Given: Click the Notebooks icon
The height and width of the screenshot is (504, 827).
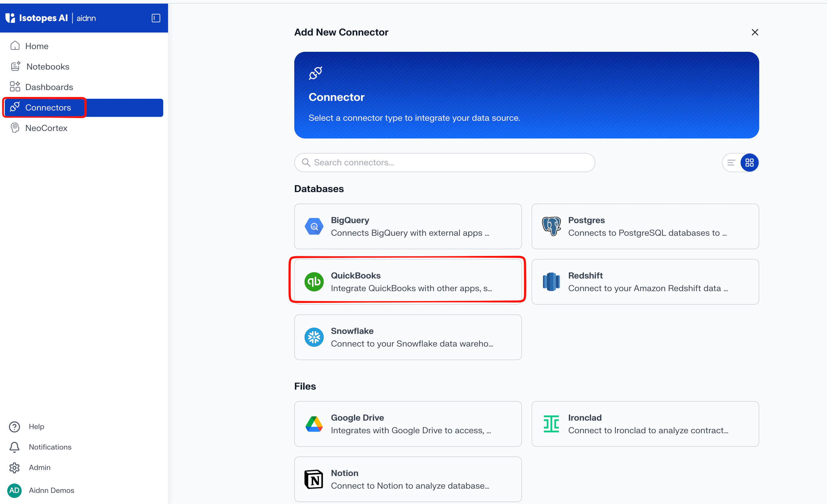Looking at the screenshot, I should tap(15, 66).
